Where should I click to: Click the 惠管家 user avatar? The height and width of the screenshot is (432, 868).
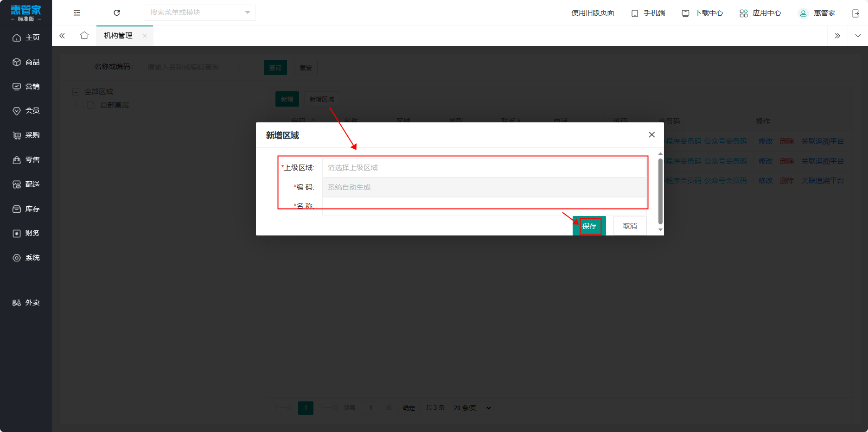pos(803,13)
